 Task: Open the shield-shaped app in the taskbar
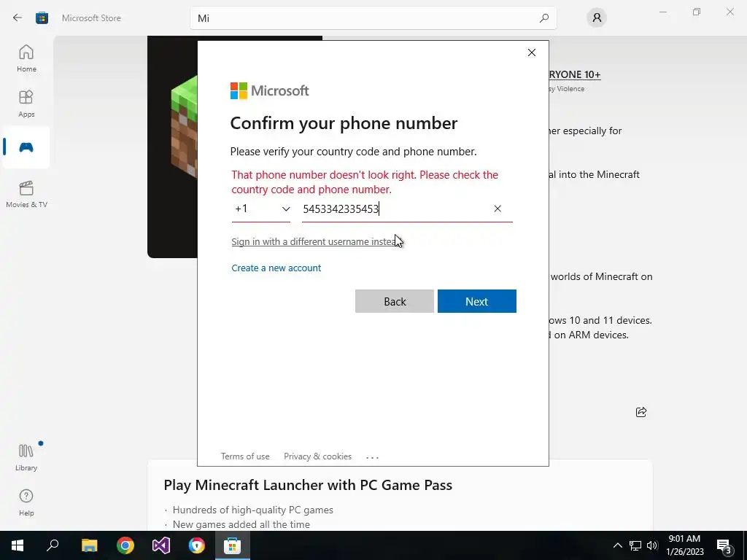point(197,545)
